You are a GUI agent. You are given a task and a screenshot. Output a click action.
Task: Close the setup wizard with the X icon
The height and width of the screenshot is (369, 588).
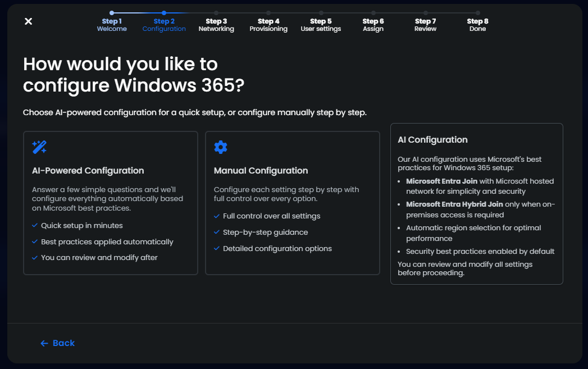click(28, 21)
